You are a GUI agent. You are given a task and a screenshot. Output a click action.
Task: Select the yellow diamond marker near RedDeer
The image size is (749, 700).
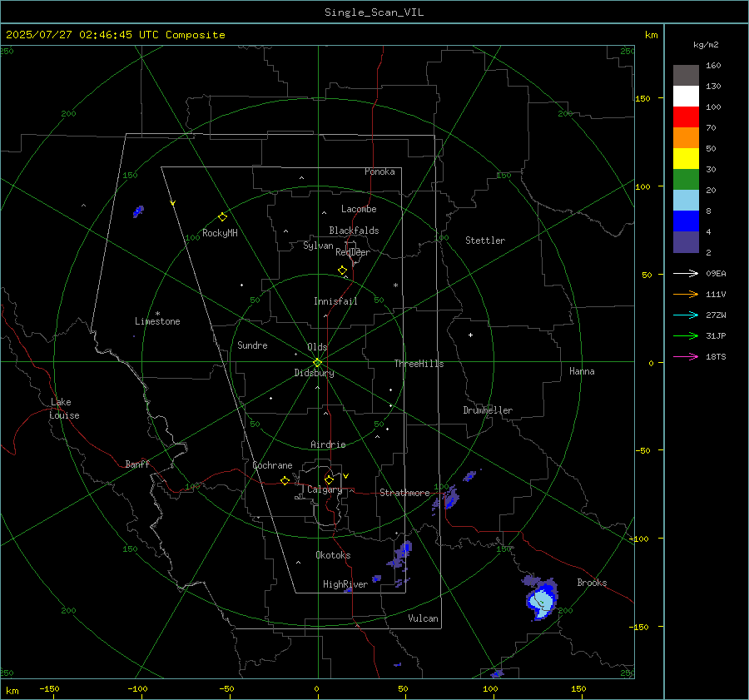[342, 271]
